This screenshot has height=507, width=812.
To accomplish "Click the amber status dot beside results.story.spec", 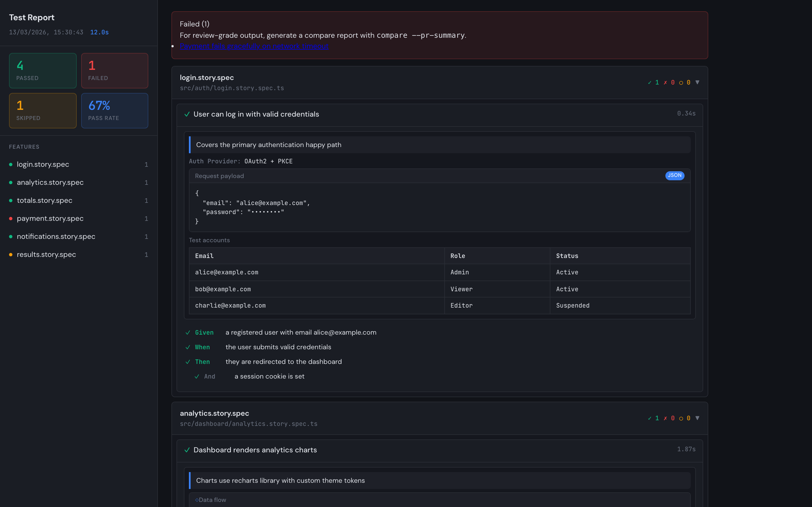I will tap(11, 255).
